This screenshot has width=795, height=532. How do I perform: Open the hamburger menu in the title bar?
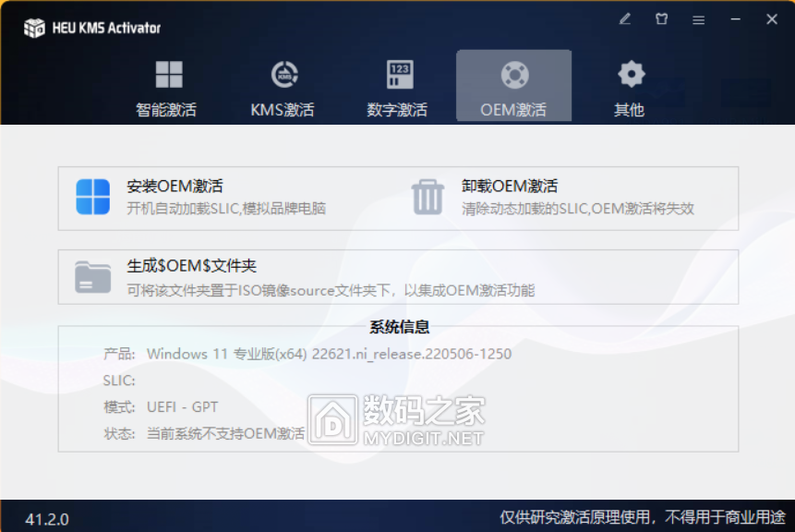[x=698, y=18]
